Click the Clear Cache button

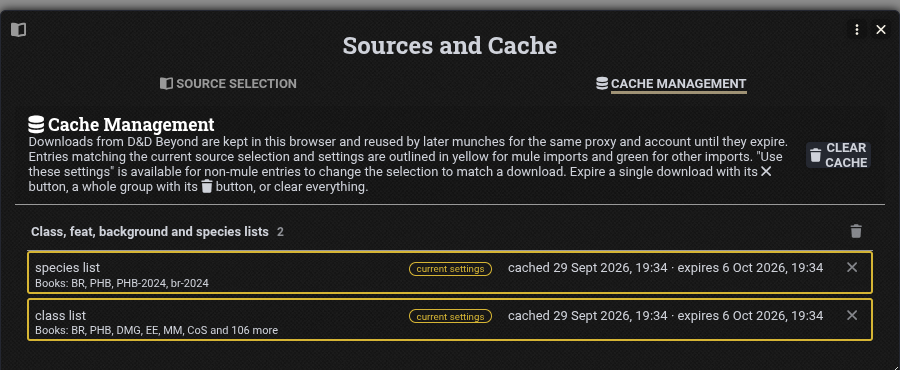838,155
